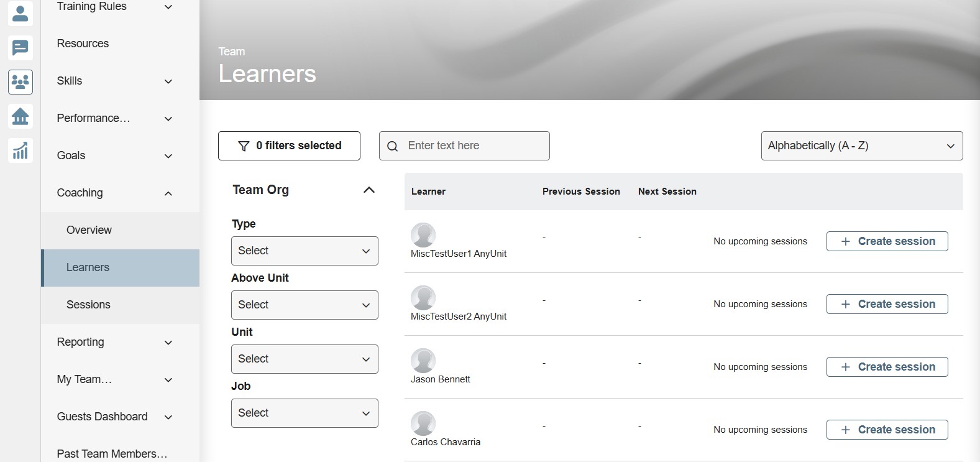Select the team group icon in the sidebar
Viewport: 980px width, 462px height.
click(21, 81)
